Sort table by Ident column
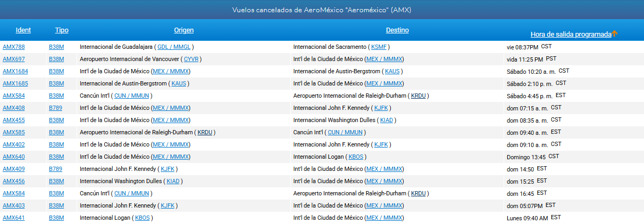This screenshot has height=224, width=644. pyautogui.click(x=23, y=30)
